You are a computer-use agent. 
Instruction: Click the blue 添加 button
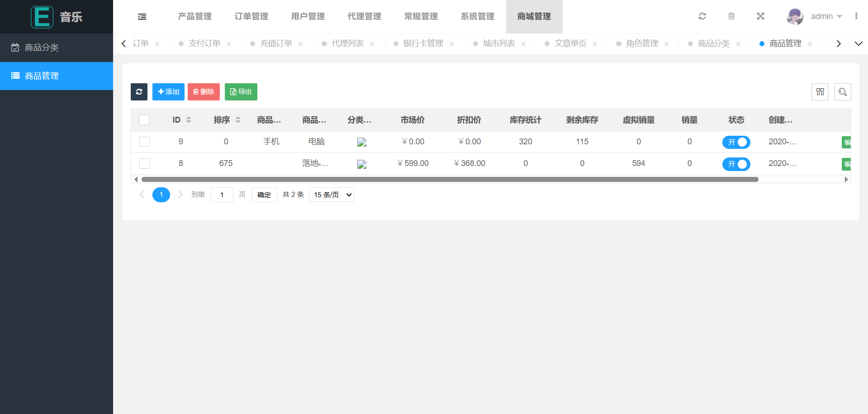click(168, 92)
